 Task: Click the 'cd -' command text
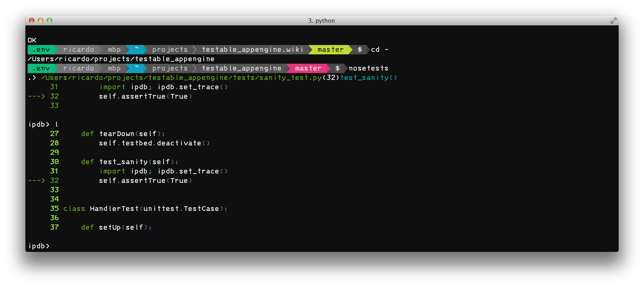pos(379,49)
